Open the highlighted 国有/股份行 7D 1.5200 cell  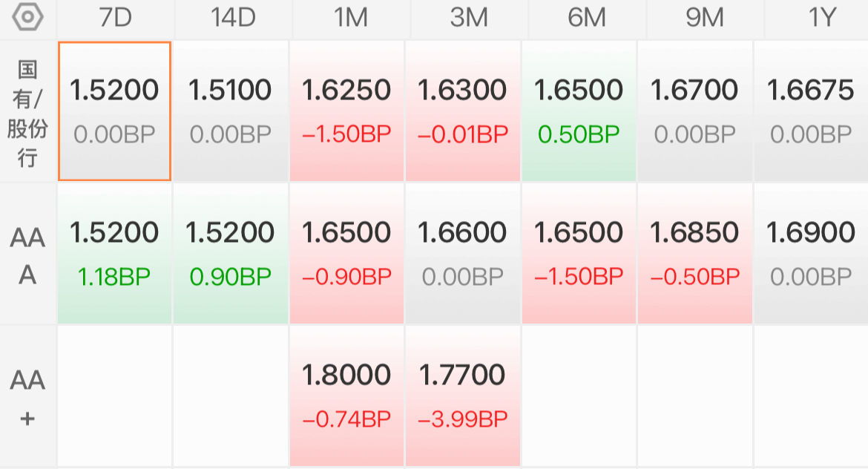(114, 111)
